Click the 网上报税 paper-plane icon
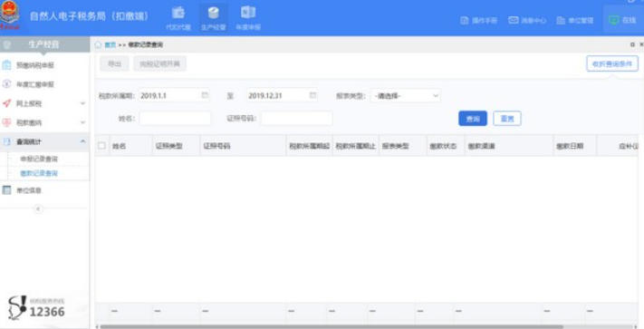644x329 pixels. coord(6,103)
